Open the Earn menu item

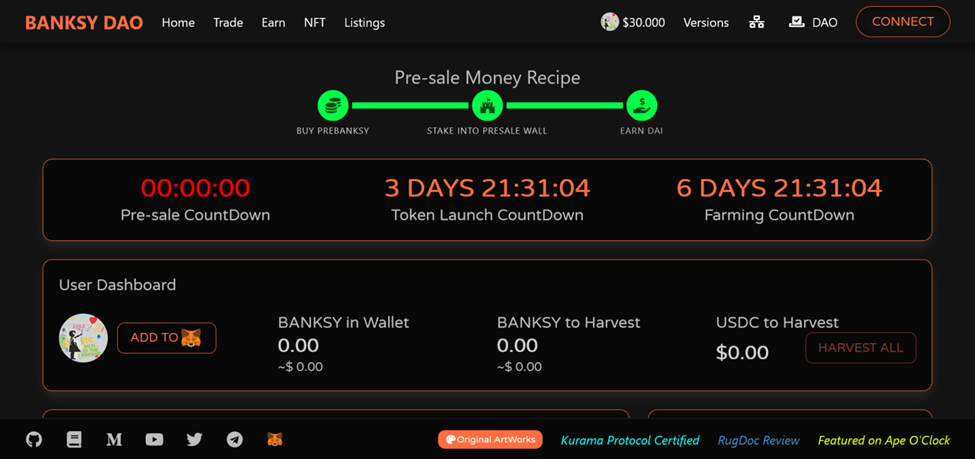click(274, 22)
